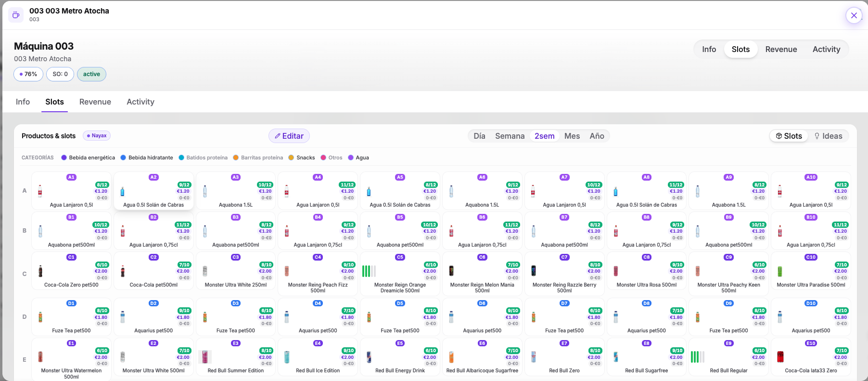The width and height of the screenshot is (868, 381).
Task: Click Aquabona 1.5L bottle icon in A3
Action: point(205,191)
